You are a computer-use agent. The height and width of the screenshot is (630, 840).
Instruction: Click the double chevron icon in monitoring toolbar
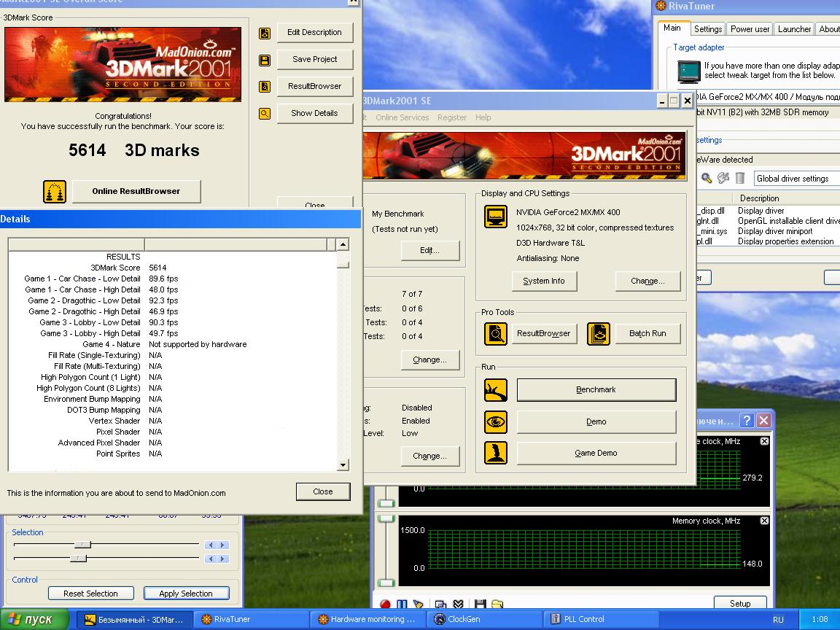pyautogui.click(x=458, y=604)
